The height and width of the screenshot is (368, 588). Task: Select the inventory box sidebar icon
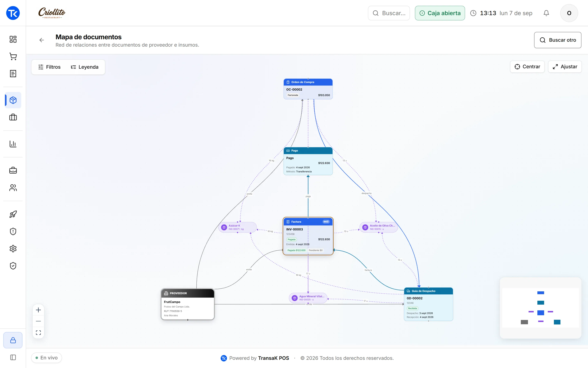(x=13, y=100)
